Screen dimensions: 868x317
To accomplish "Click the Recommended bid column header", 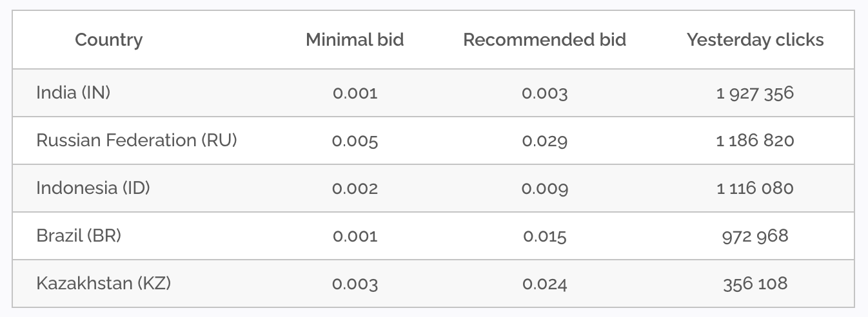I will point(544,40).
